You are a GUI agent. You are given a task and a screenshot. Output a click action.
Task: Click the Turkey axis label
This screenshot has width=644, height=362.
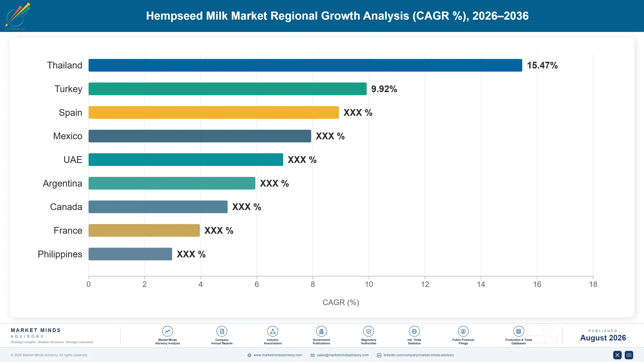click(68, 89)
